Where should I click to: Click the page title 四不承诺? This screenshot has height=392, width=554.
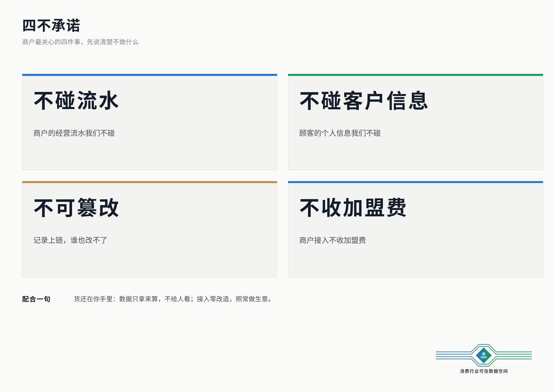click(x=51, y=26)
